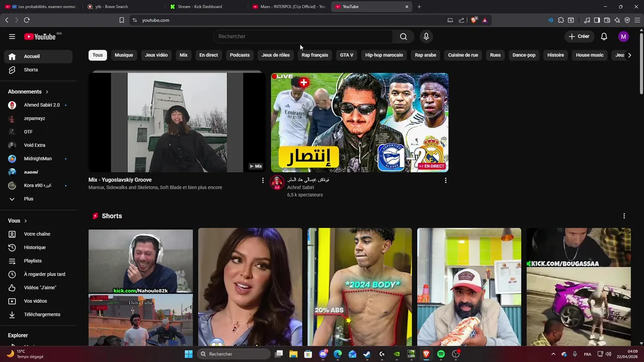Expand the Vous section
Image resolution: width=644 pixels, height=362 pixels.
(x=18, y=221)
